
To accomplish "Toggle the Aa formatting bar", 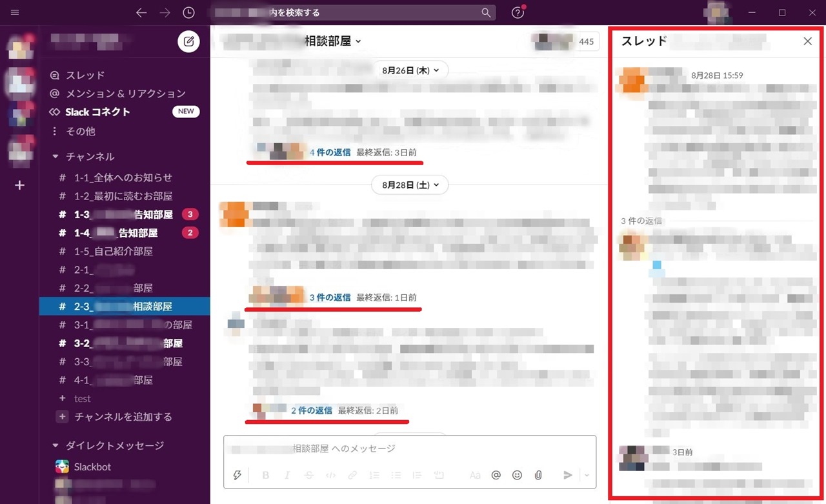I will point(475,475).
